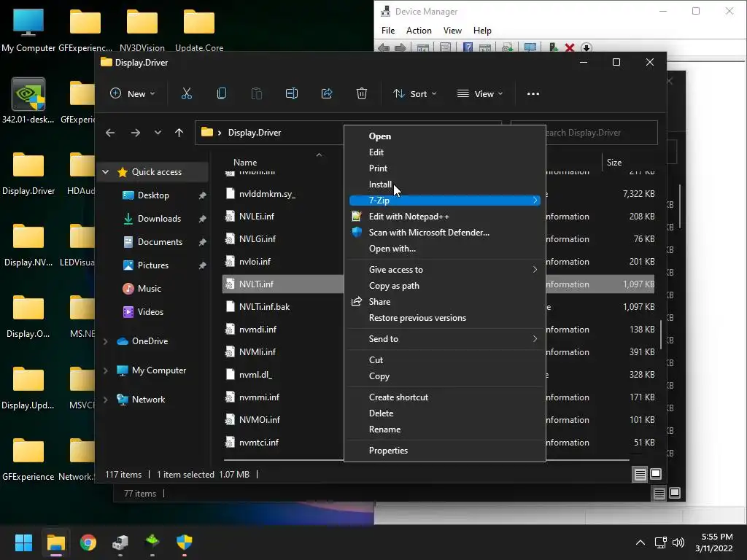Go up one folder level
This screenshot has height=560, width=747.
tap(179, 133)
